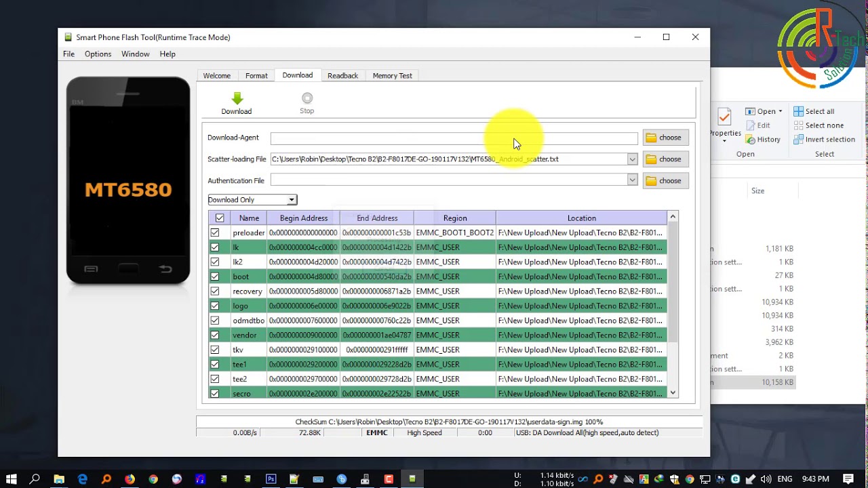Uncheck the logo partition checkbox

[215, 306]
